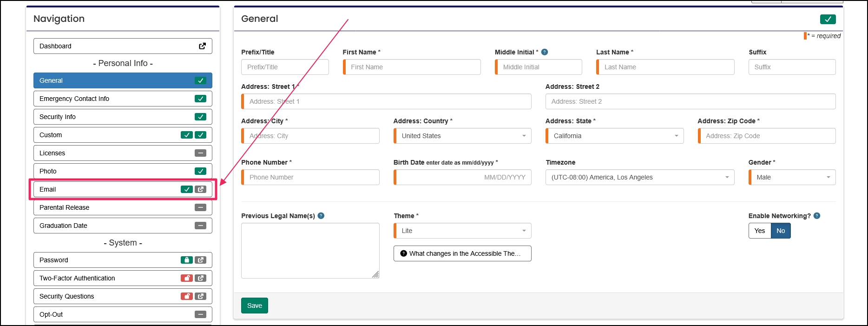Click the Licenses row dash status icon
The width and height of the screenshot is (868, 326).
coord(200,153)
